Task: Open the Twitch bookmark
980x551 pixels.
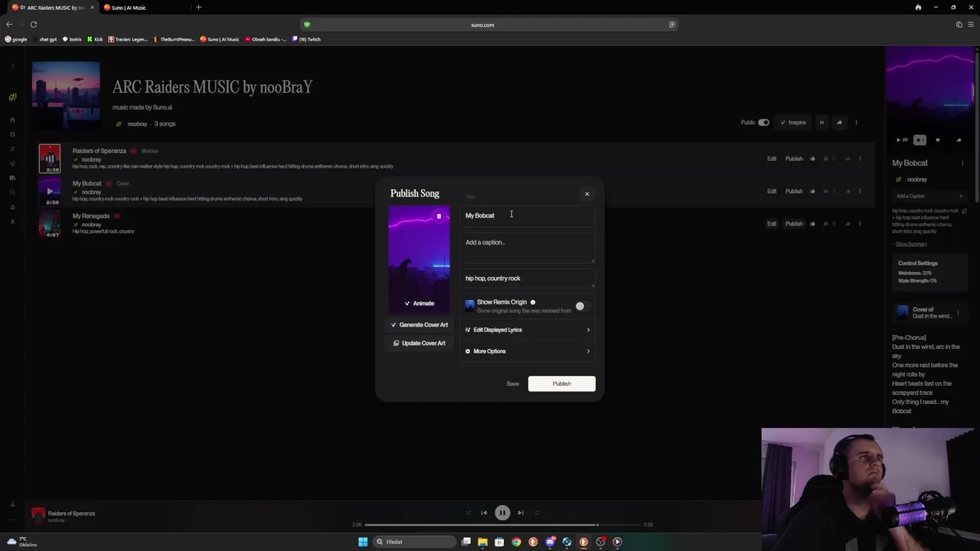Action: pos(307,39)
